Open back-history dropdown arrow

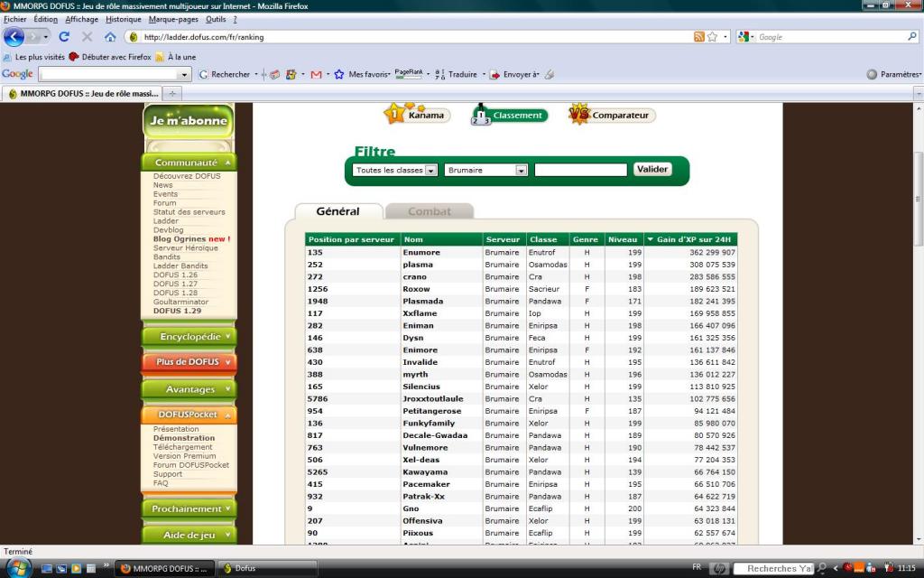pos(46,36)
